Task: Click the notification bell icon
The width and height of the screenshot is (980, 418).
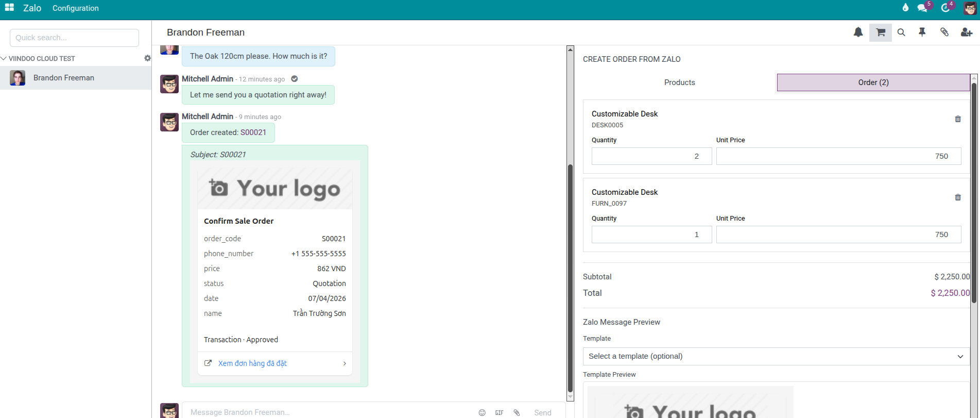Action: tap(858, 32)
